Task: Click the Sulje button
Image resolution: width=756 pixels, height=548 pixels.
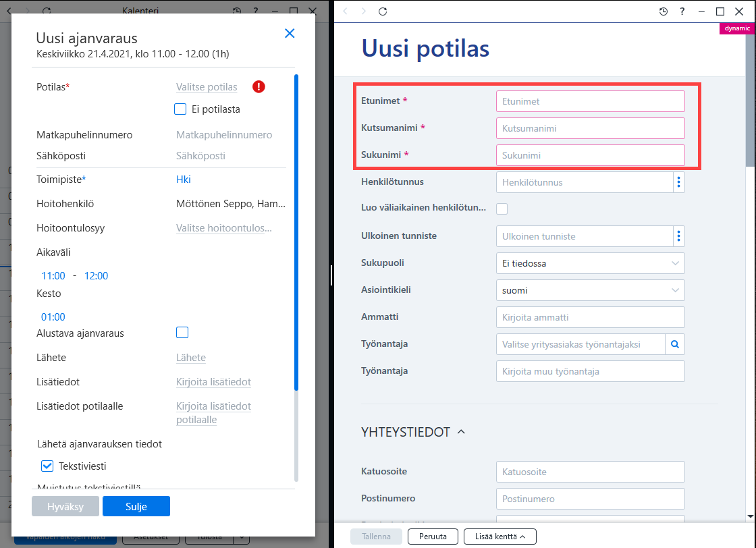Action: click(136, 507)
